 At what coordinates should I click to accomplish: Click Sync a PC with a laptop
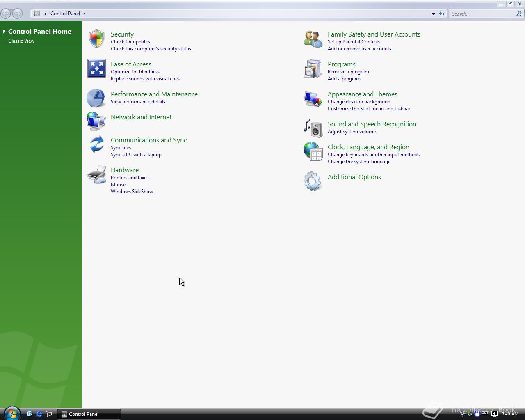coord(136,155)
